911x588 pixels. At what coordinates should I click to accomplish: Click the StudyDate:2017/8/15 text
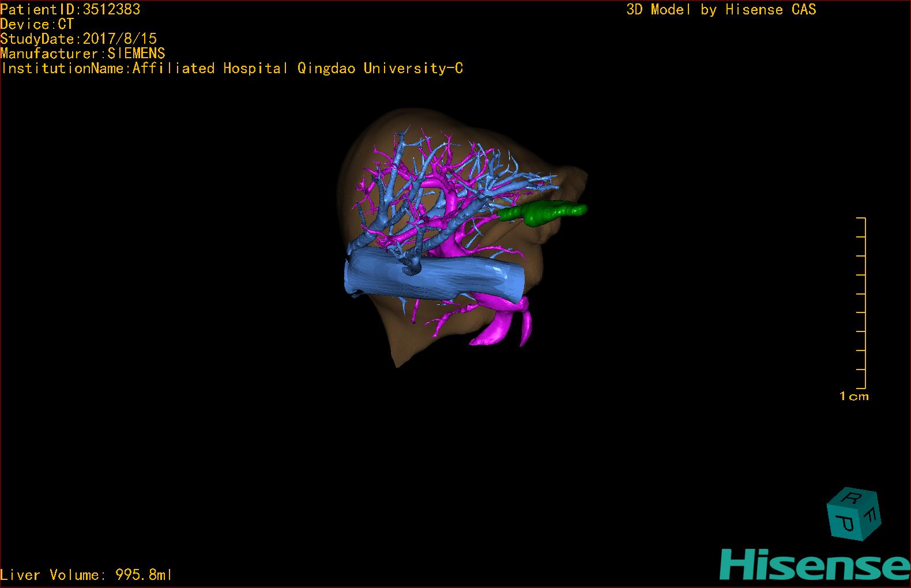point(78,39)
